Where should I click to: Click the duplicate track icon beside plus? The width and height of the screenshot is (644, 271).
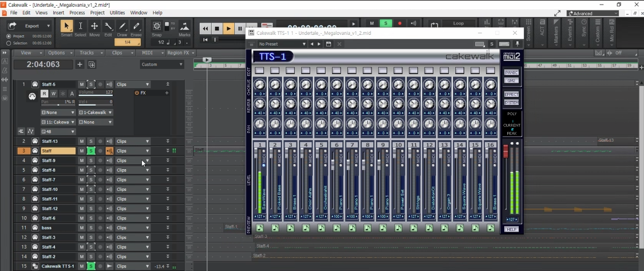click(92, 65)
